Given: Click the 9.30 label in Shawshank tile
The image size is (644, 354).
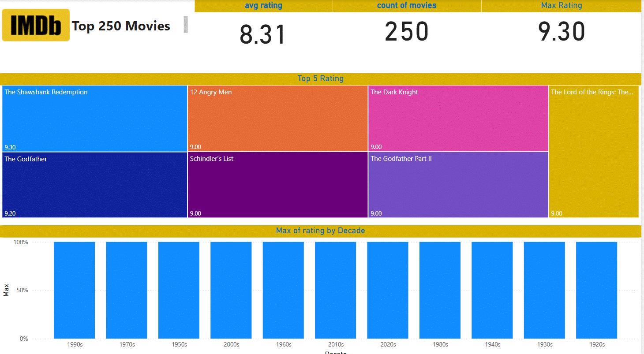Looking at the screenshot, I should 10,147.
